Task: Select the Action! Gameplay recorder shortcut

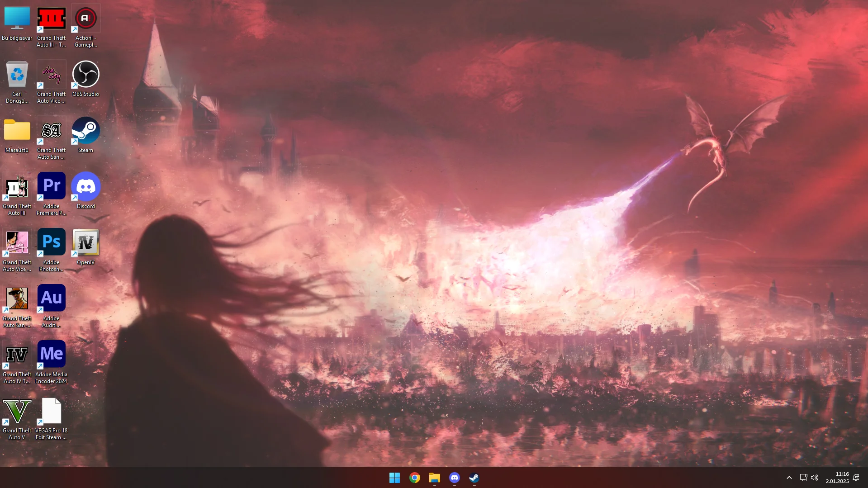Action: tap(86, 27)
